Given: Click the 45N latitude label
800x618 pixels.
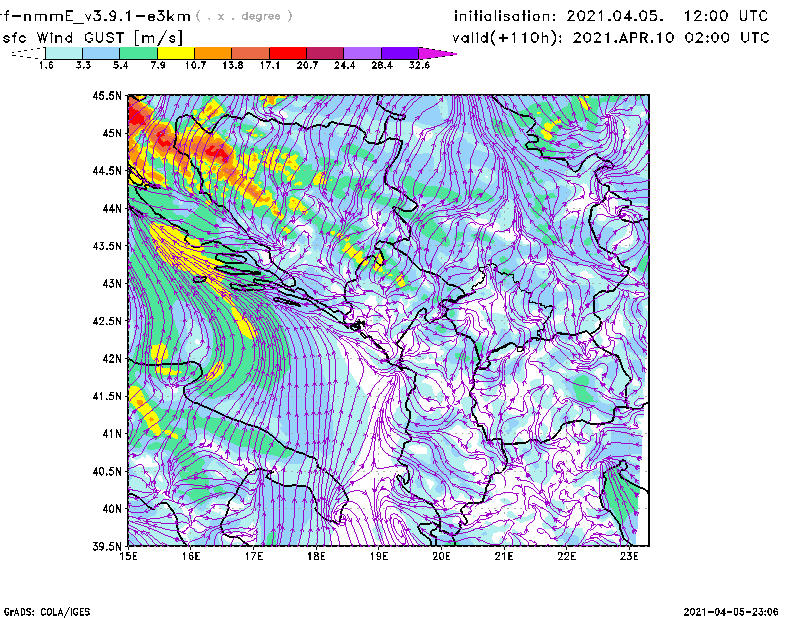Looking at the screenshot, I should (112, 133).
